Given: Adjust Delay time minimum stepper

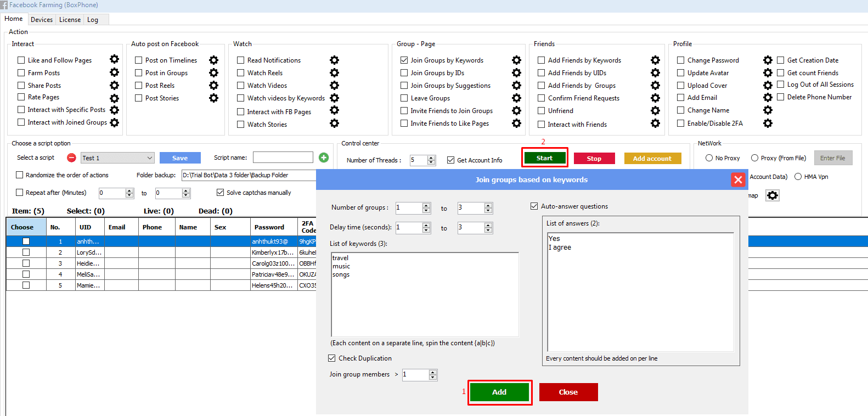Looking at the screenshot, I should click(426, 227).
